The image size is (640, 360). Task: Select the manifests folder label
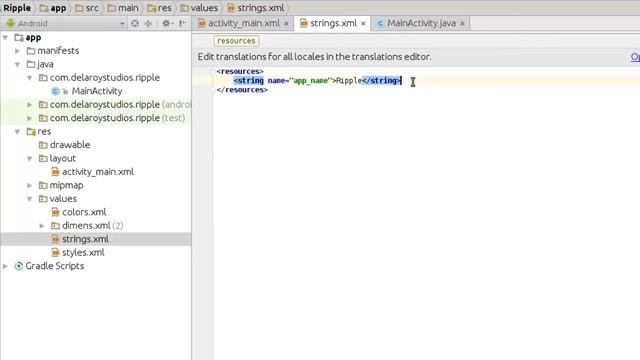point(58,51)
